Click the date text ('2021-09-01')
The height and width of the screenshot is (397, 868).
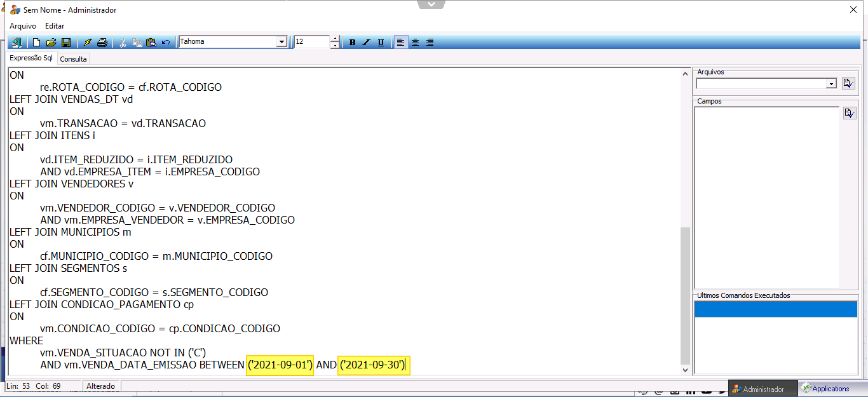pyautogui.click(x=280, y=365)
